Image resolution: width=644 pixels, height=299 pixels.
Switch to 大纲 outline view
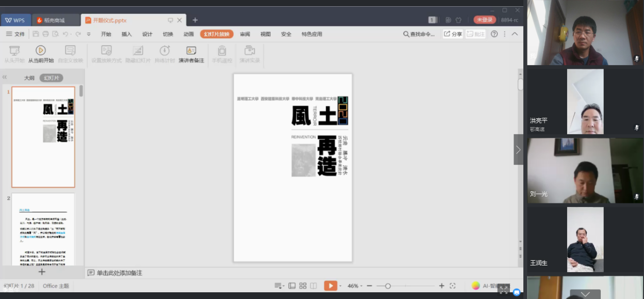pos(29,78)
